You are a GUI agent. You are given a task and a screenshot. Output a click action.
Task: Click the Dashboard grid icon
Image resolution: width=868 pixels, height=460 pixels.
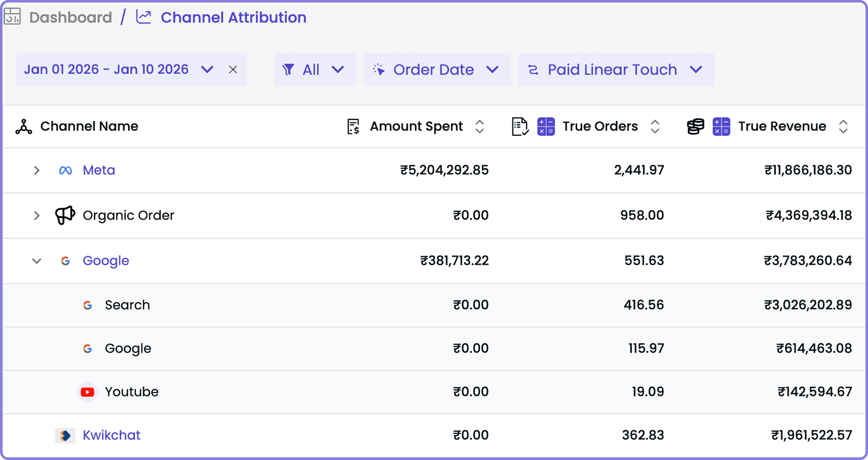pos(12,16)
